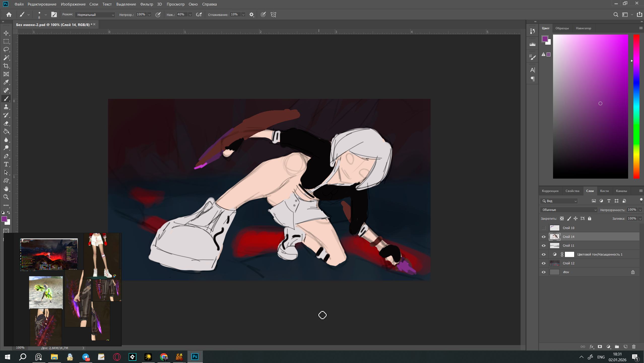Screen dimensions: 644x363
Task: Hide the Слой 12 layer
Action: [x=544, y=263]
